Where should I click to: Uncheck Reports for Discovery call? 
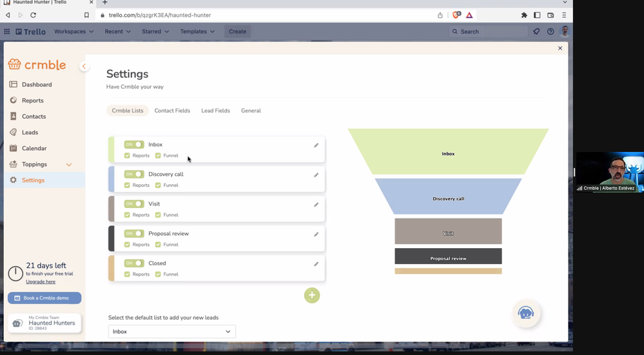point(127,185)
